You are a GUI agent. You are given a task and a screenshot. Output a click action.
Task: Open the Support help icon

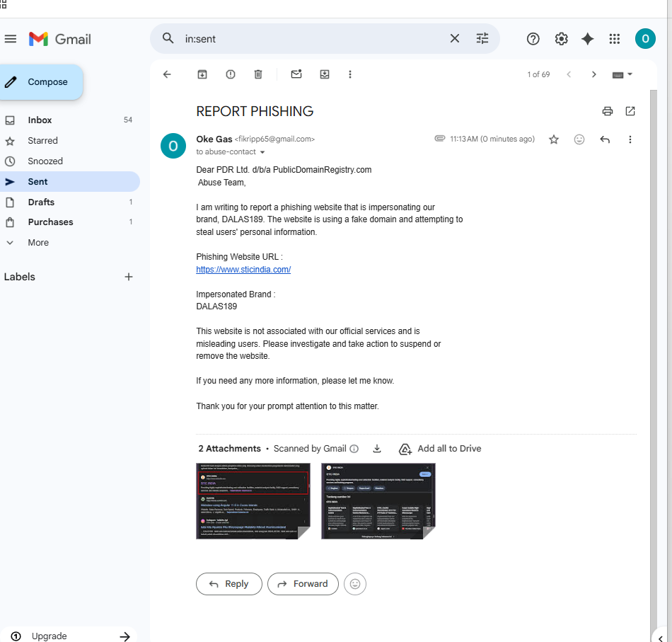pyautogui.click(x=533, y=39)
